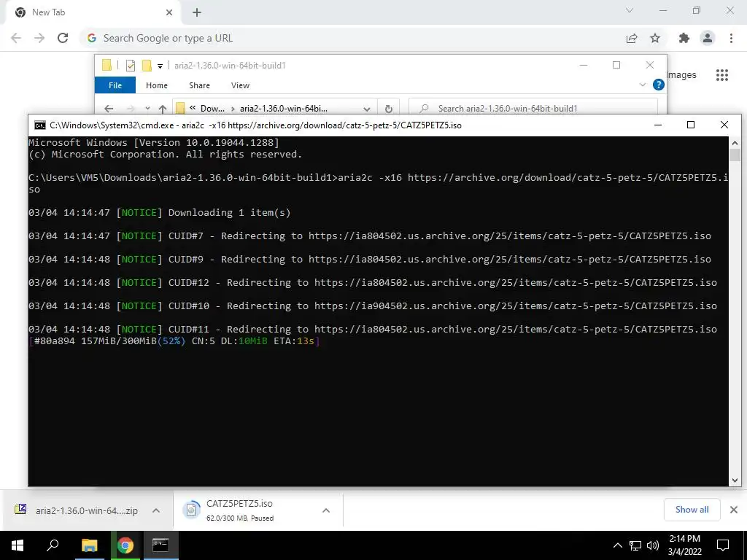This screenshot has width=747, height=560.
Task: Open network status tray icon
Action: (x=635, y=545)
